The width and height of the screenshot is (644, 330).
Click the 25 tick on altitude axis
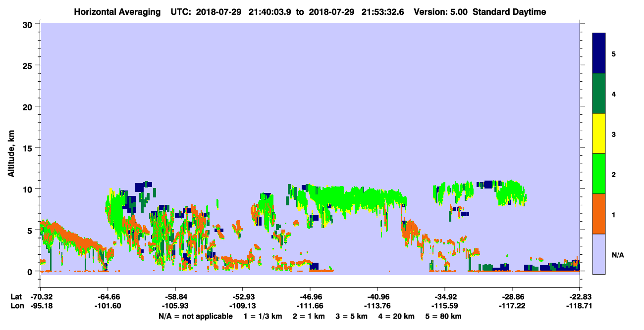[29, 65]
